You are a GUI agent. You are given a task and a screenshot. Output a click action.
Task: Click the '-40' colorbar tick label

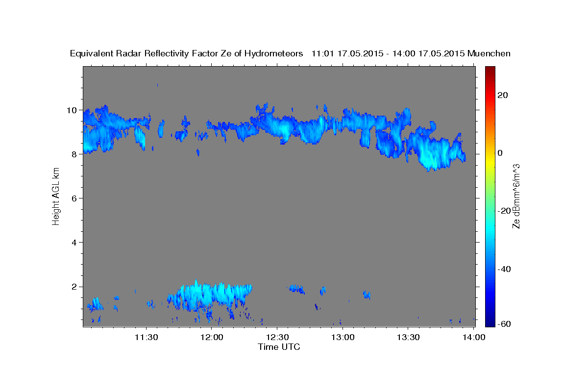coord(504,269)
